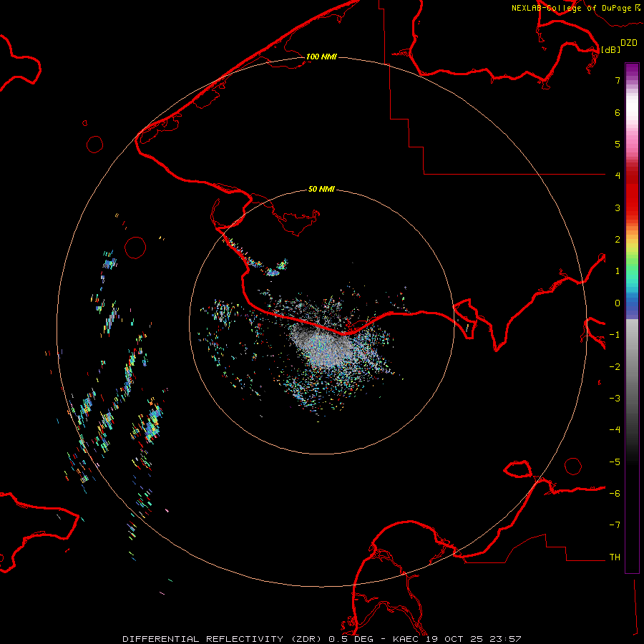Click the 2 dB value on color scale
644x644 pixels.
pyautogui.click(x=618, y=240)
